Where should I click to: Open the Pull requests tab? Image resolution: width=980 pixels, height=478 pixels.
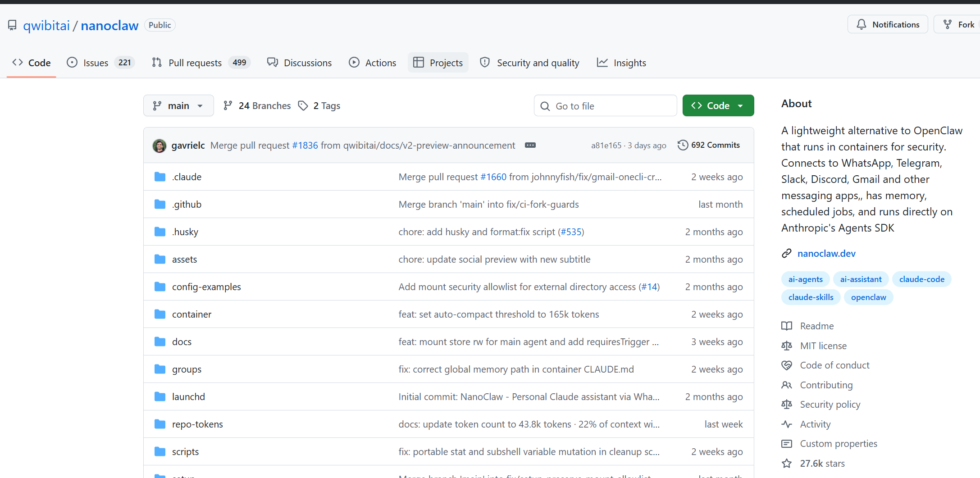(x=201, y=63)
